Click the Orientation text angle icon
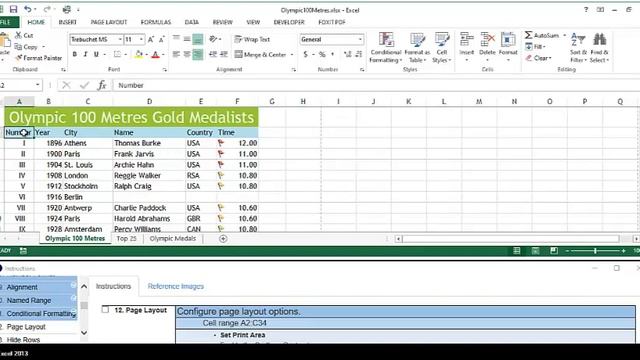The image size is (640, 360). 213,39
